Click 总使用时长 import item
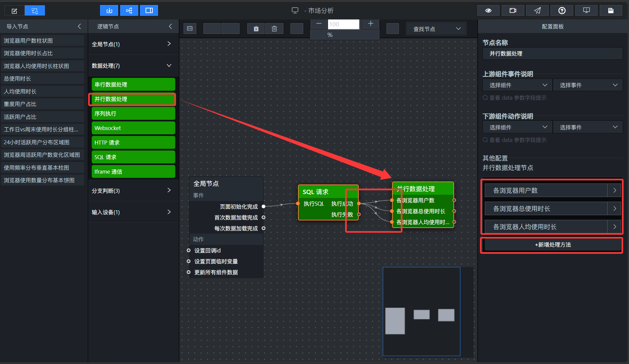This screenshot has height=364, width=629. click(42, 79)
